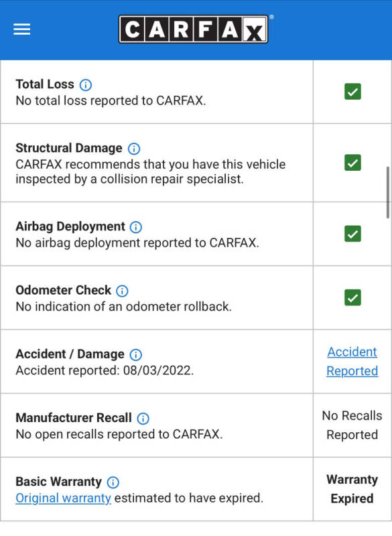Select the No Recalls Reported status
The width and height of the screenshot is (392, 536).
point(352,425)
